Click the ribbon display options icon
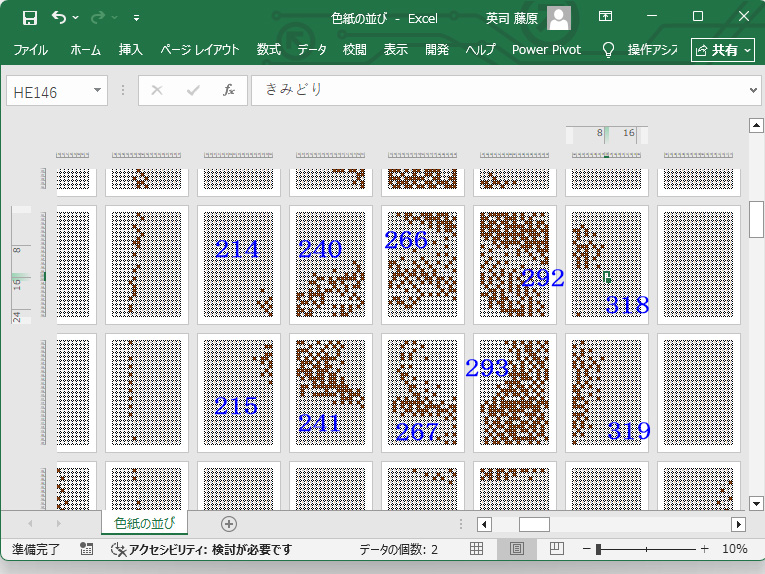Image resolution: width=765 pixels, height=574 pixels. coord(606,17)
